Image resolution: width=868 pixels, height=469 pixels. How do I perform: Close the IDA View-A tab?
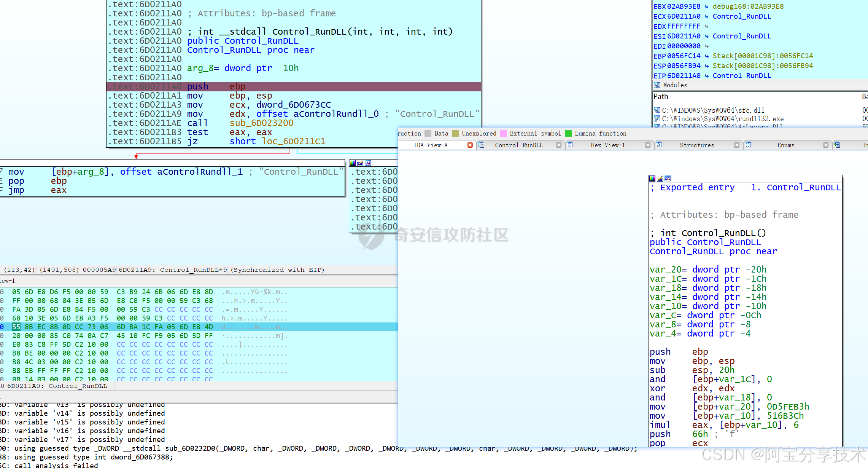point(470,145)
